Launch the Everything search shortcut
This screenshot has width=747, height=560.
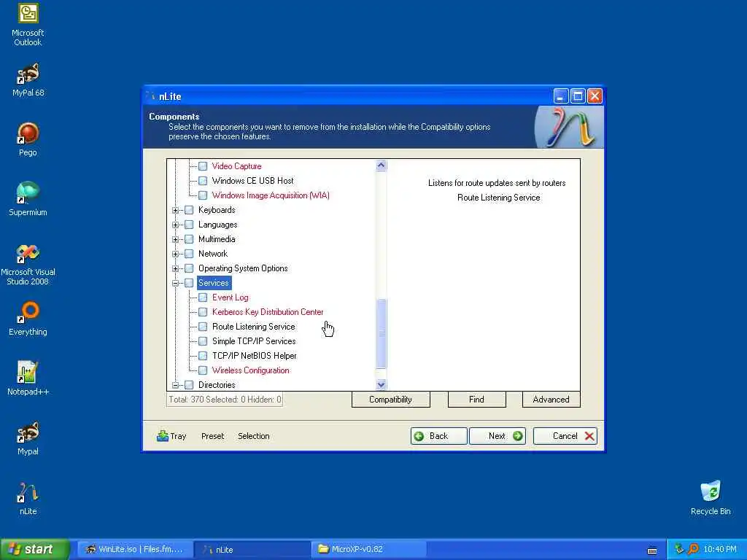(x=28, y=319)
